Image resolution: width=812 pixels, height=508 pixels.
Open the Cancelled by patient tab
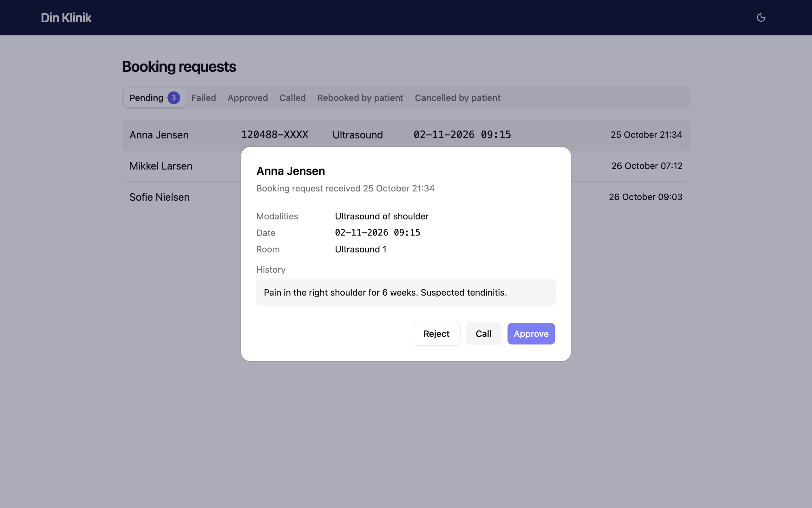[x=458, y=98]
